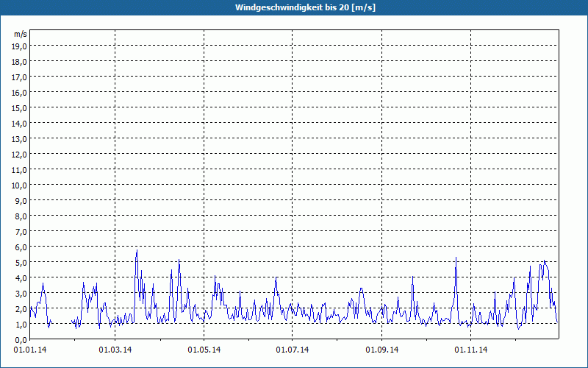Click the m/s unit label

pyautogui.click(x=21, y=34)
